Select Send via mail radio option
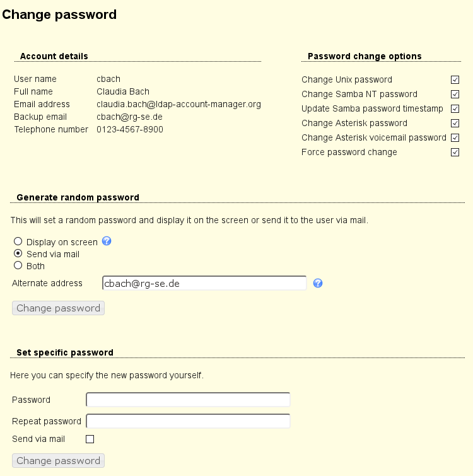 pos(18,253)
